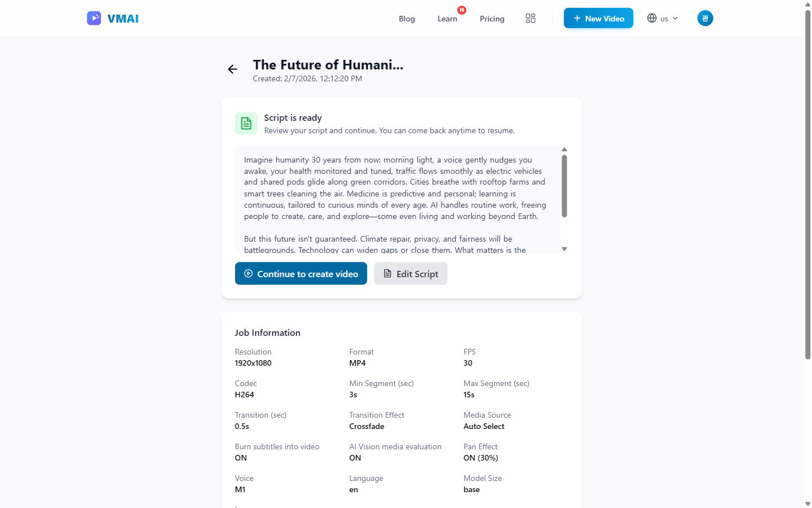The height and width of the screenshot is (508, 812).
Task: Open the dashboard grid icon
Action: pos(530,18)
